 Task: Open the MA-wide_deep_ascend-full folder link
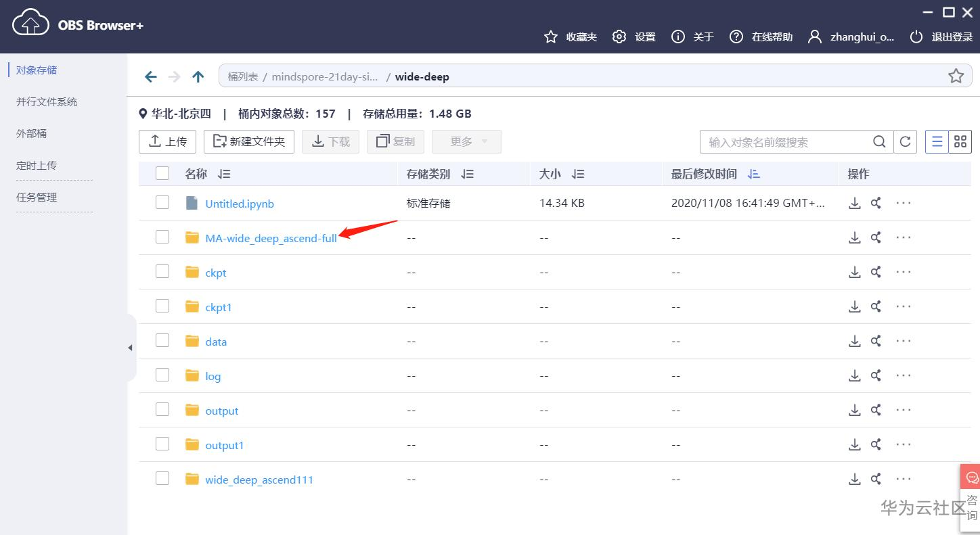coord(271,238)
